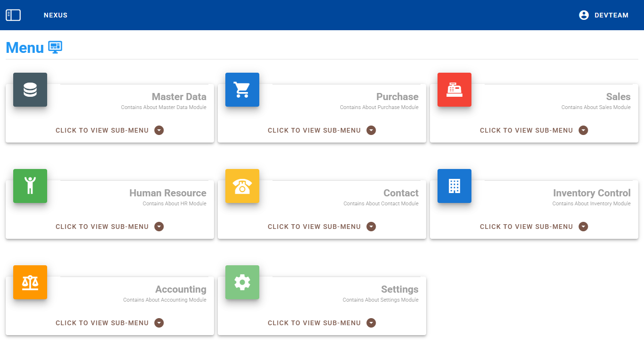Viewport: 644px width, 354px height.
Task: Click the monitor icon beside Menu heading
Action: pos(55,47)
